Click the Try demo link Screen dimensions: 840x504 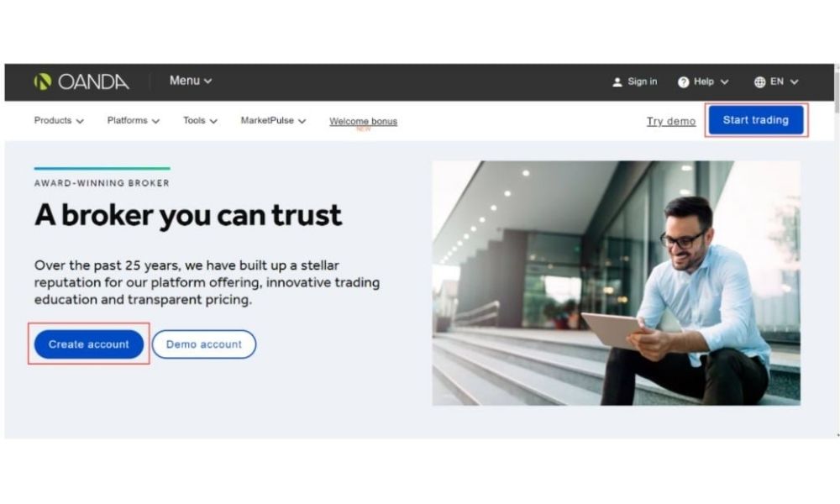pos(670,121)
